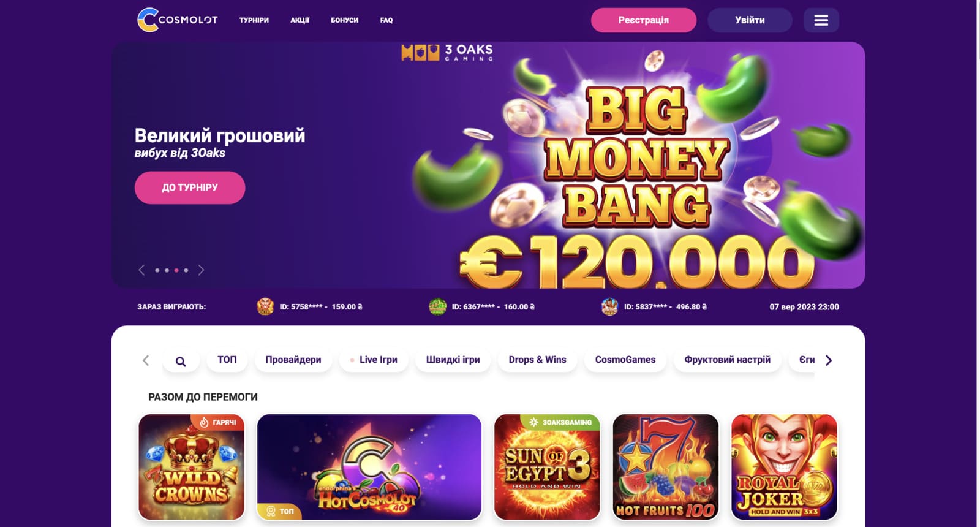Image resolution: width=980 pixels, height=527 pixels.
Task: Click the Реєстрація button
Action: 644,20
